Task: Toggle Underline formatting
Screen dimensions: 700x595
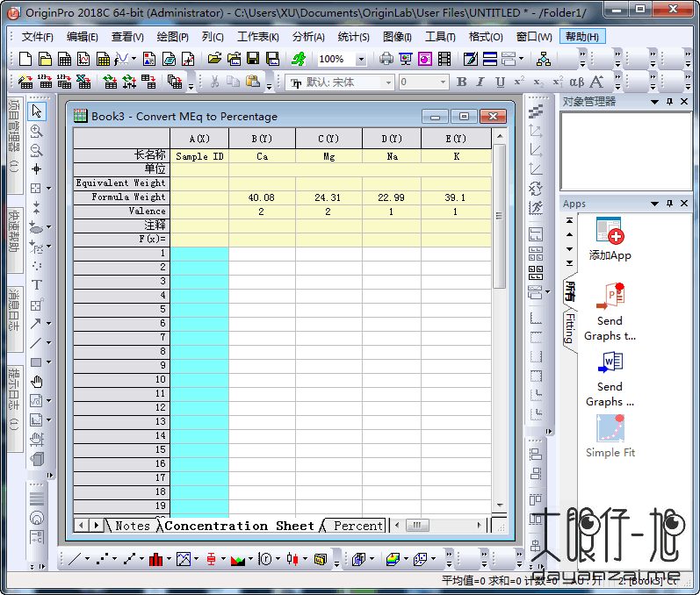Action: coord(500,82)
